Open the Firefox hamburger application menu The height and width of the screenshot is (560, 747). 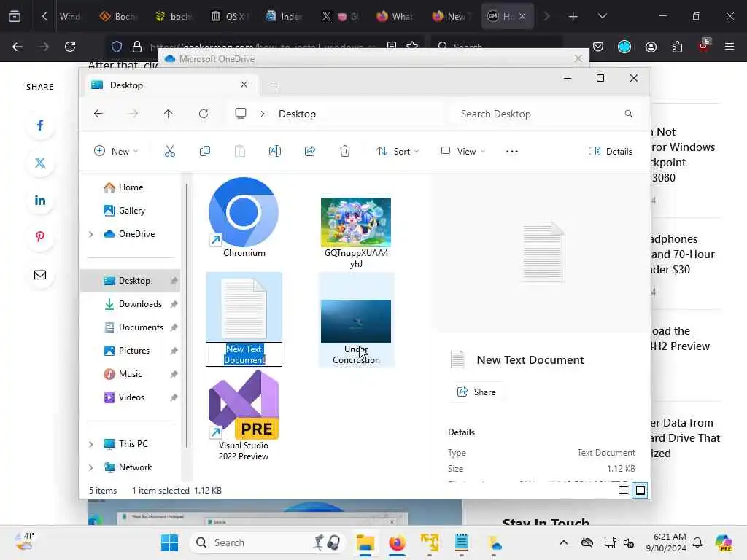tap(729, 47)
